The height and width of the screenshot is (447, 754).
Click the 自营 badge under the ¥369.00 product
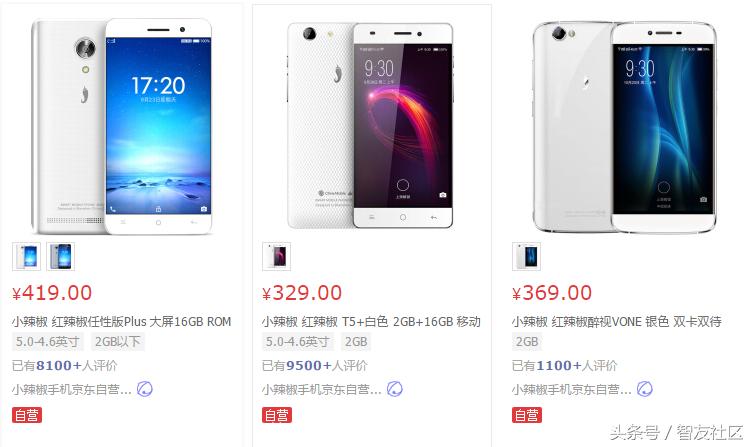coord(527,415)
